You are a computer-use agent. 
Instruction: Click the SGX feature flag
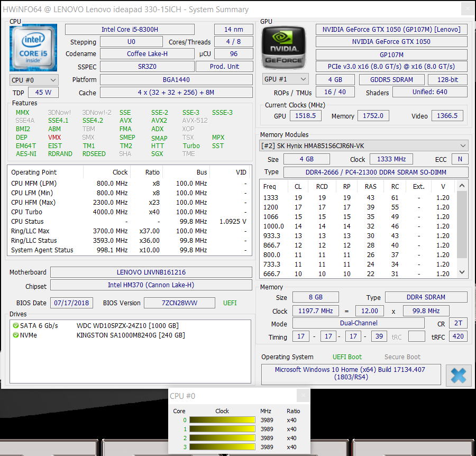tap(157, 154)
